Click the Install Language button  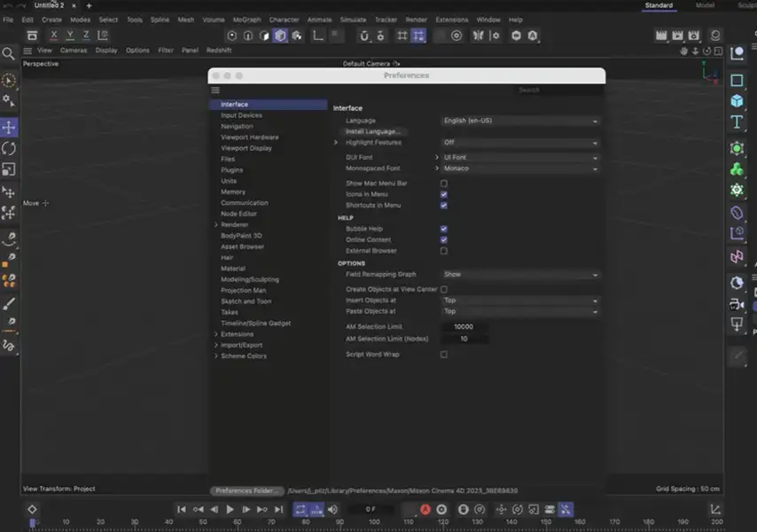coord(372,131)
